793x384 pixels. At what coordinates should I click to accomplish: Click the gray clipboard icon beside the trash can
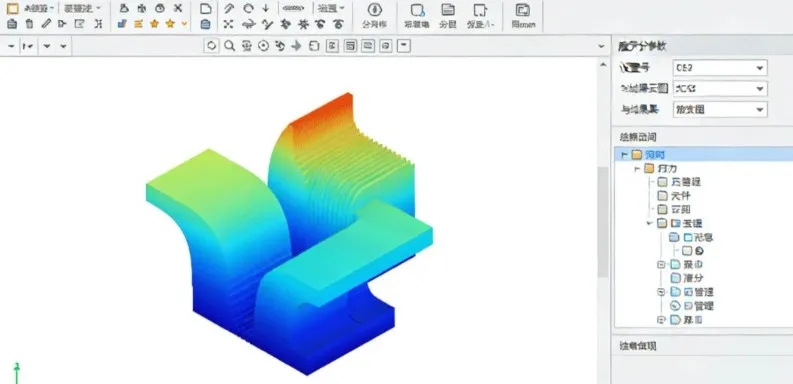click(12, 23)
